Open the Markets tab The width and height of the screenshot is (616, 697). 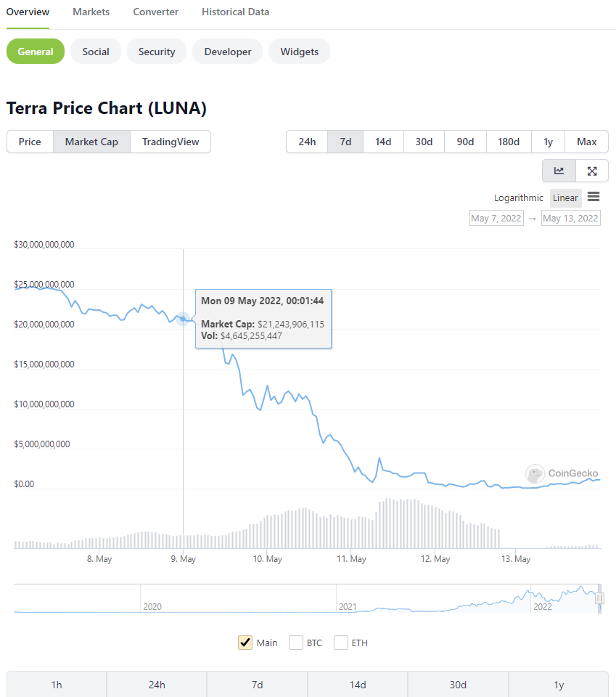click(x=91, y=12)
